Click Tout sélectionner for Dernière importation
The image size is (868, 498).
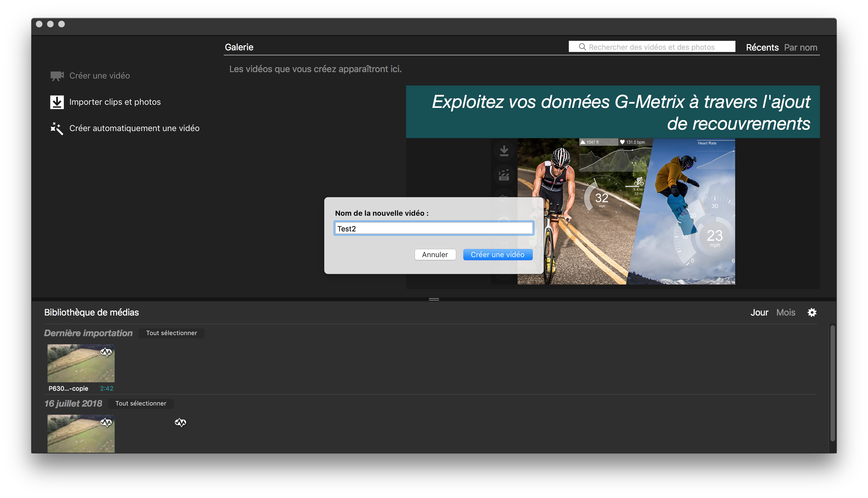(171, 333)
